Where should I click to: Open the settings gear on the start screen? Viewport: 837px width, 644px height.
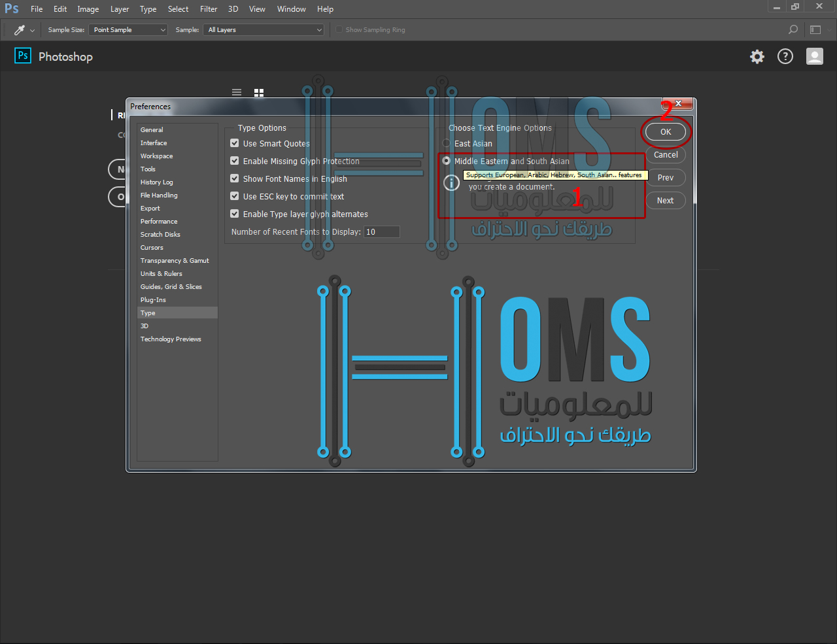tap(757, 56)
